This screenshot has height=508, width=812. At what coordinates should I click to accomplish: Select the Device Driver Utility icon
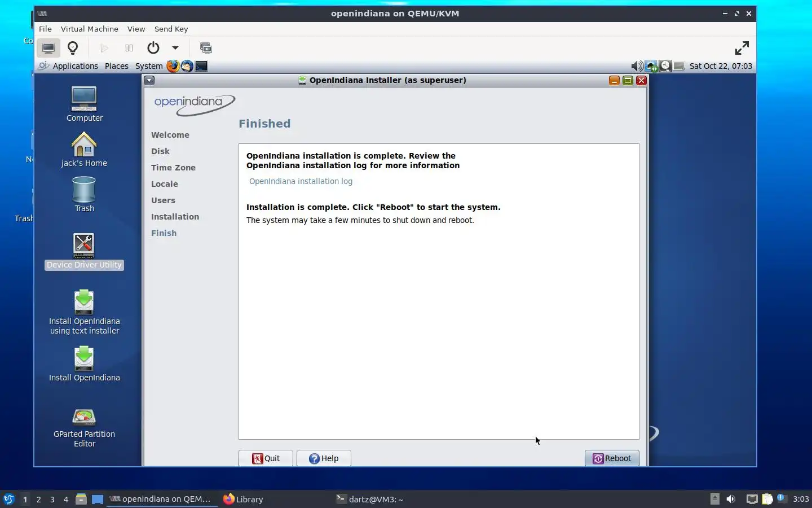point(84,252)
